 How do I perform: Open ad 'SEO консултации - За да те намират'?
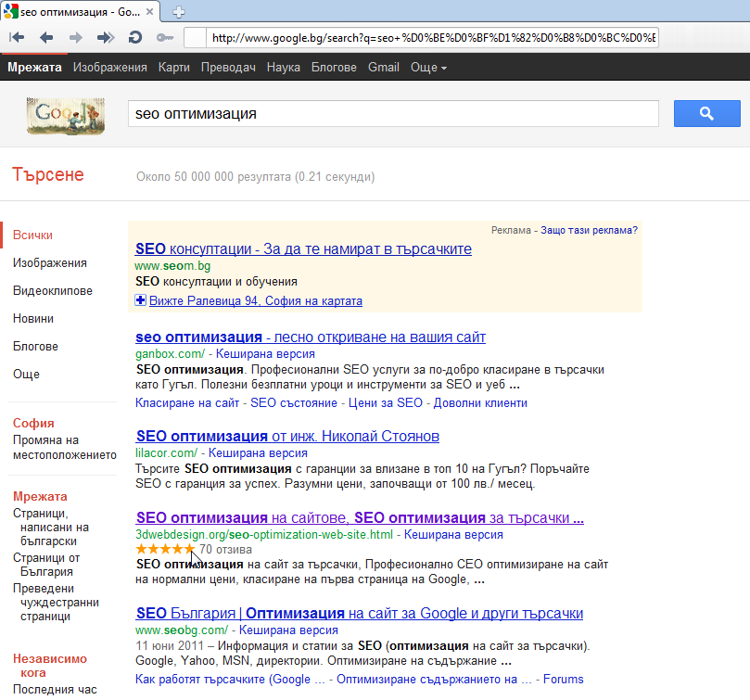pos(303,248)
